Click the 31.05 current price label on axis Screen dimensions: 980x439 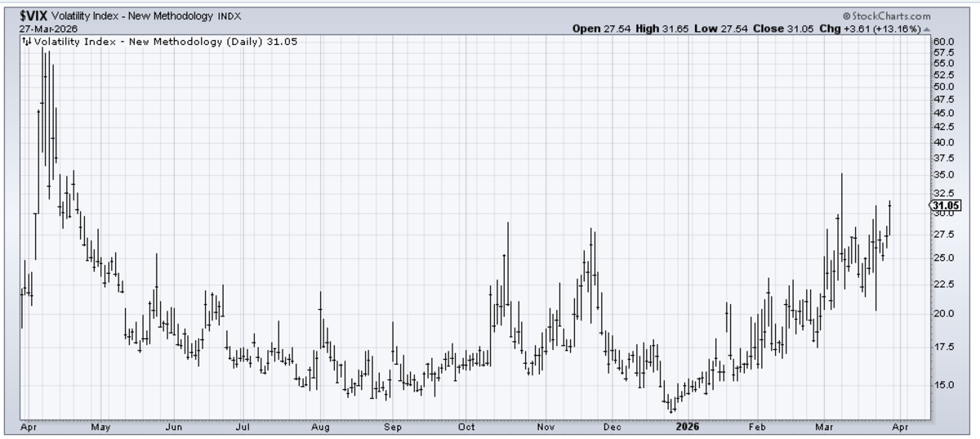click(x=944, y=205)
